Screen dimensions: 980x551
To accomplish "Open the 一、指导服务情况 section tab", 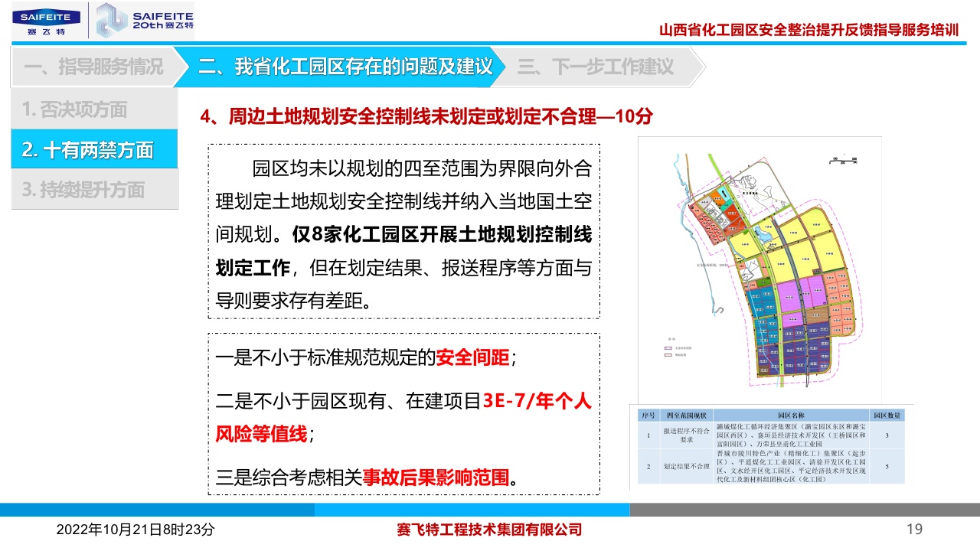I will 93,67.
